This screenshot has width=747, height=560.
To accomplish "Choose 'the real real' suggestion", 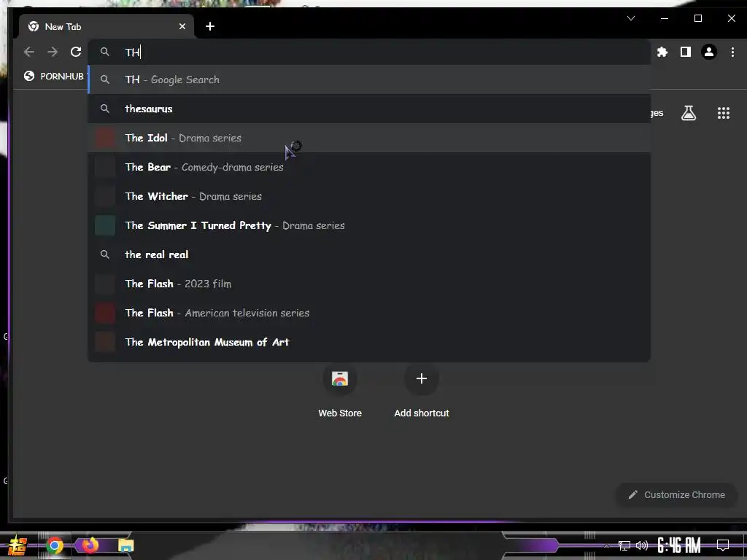I will [x=369, y=254].
